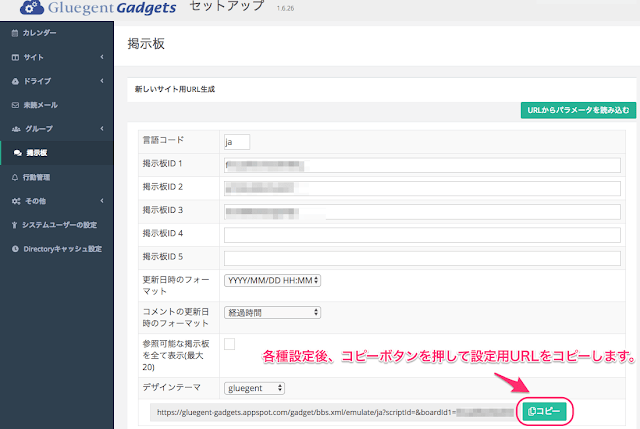640x429 pixels.
Task: Click the ドライブ drive icon
Action: (15, 81)
